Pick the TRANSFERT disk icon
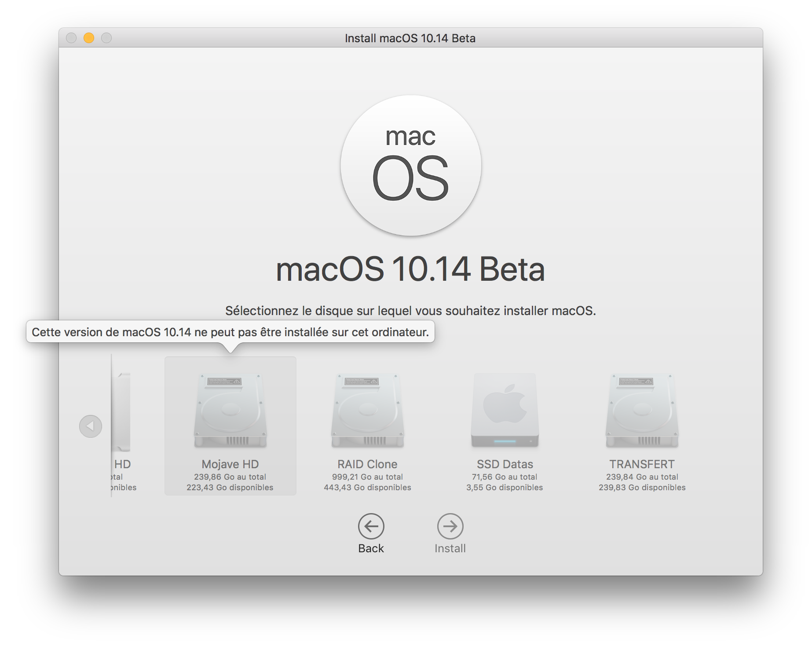This screenshot has height=646, width=812. pos(642,411)
